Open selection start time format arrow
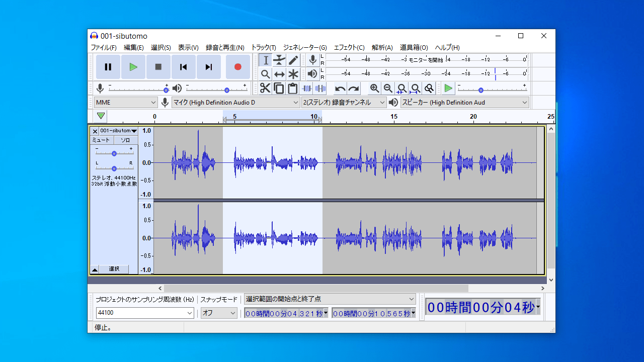The image size is (644, 362). pyautogui.click(x=326, y=313)
